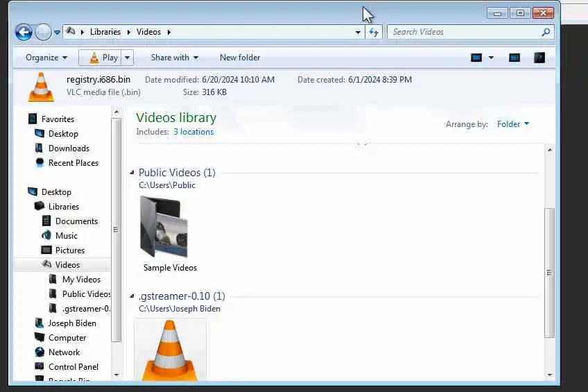This screenshot has height=392, width=588.
Task: Create a New folder
Action: click(240, 58)
